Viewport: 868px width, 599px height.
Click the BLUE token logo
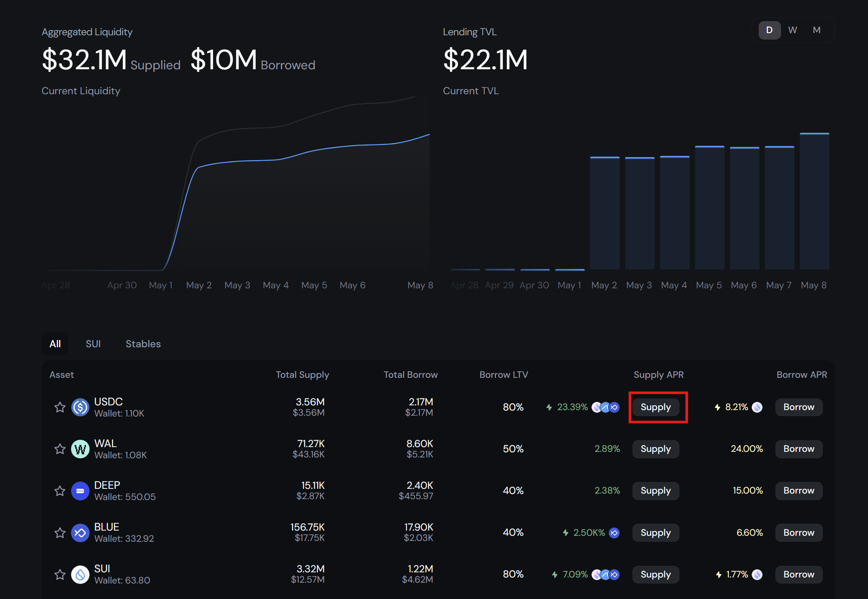click(x=80, y=533)
